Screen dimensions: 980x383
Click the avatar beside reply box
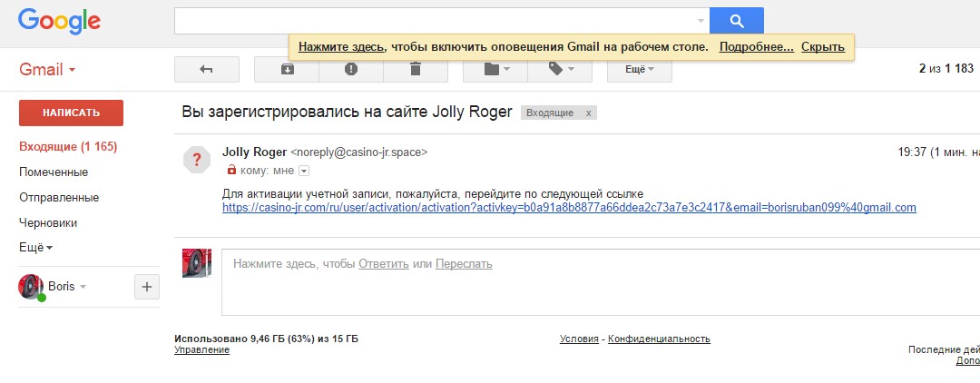click(196, 263)
